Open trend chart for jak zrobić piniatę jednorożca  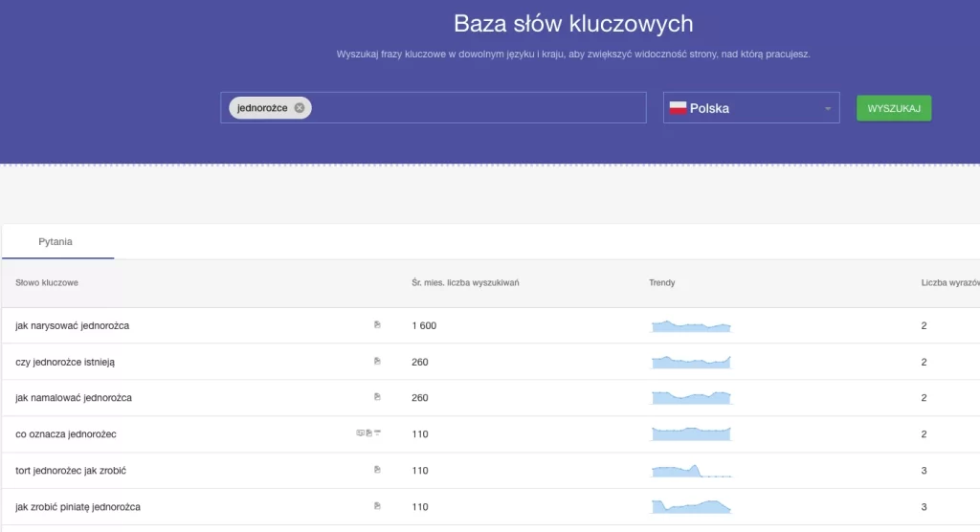pos(691,506)
